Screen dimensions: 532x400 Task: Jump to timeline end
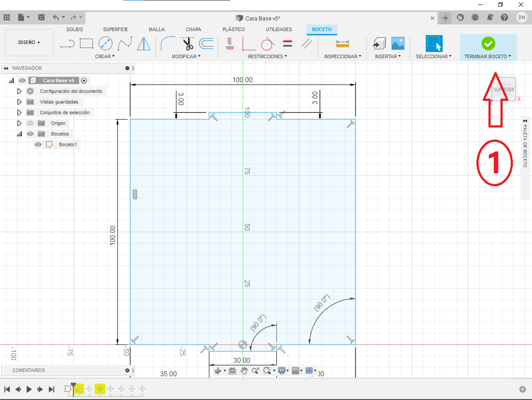pos(52,389)
